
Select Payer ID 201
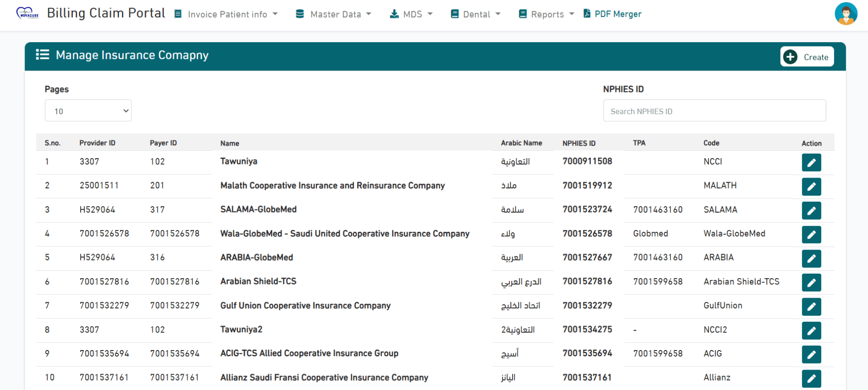[x=157, y=186]
